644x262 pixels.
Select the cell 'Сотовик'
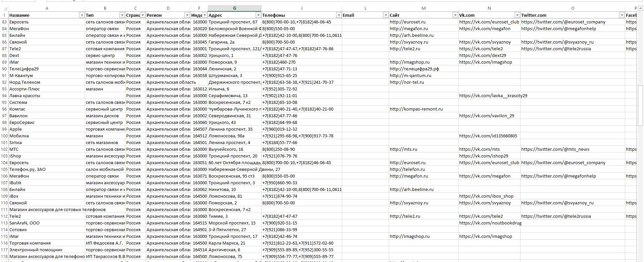(47, 230)
